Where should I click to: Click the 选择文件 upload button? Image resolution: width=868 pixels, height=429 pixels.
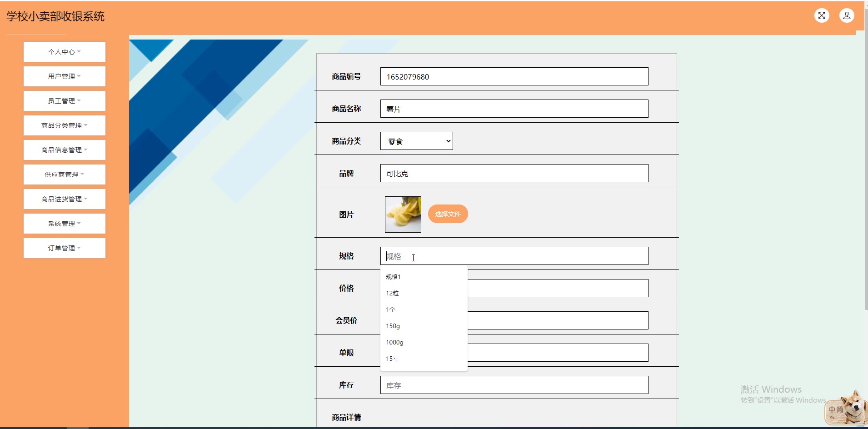pyautogui.click(x=448, y=214)
